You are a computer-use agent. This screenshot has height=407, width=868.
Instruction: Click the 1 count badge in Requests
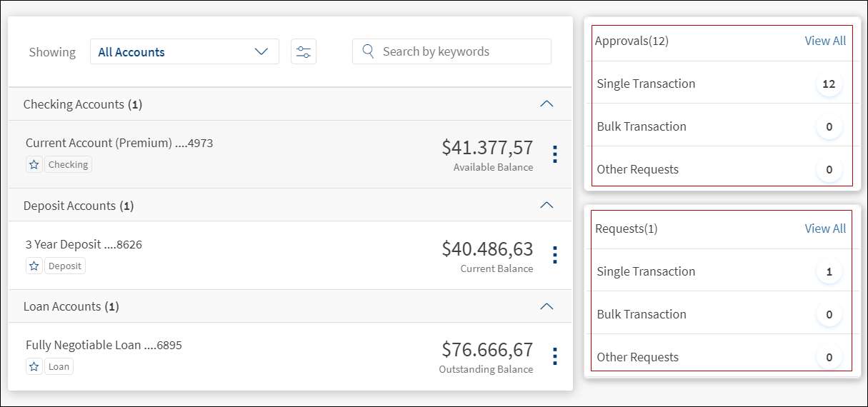[829, 272]
